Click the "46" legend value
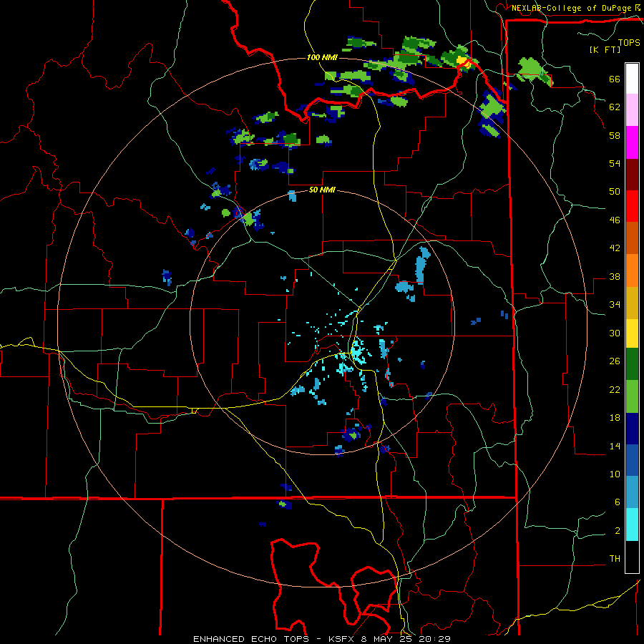This screenshot has height=644, width=644. (x=615, y=220)
